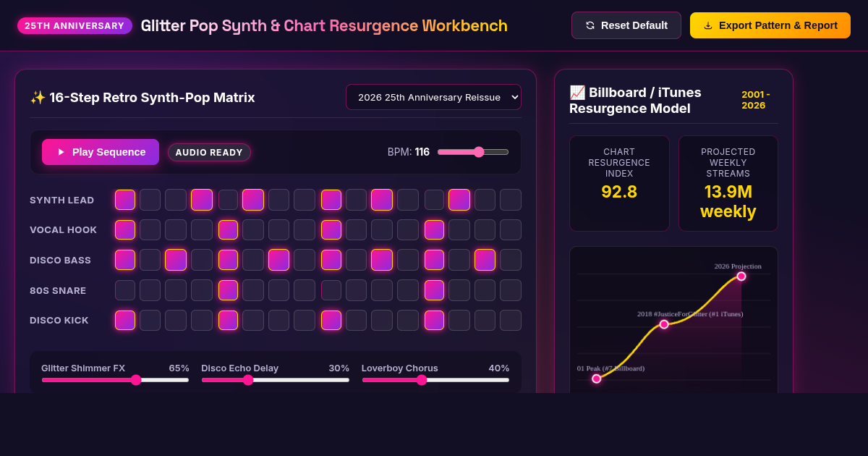
Task: Click the 16-Step Retro Synth-Pop Matrix heading
Action: click(142, 97)
